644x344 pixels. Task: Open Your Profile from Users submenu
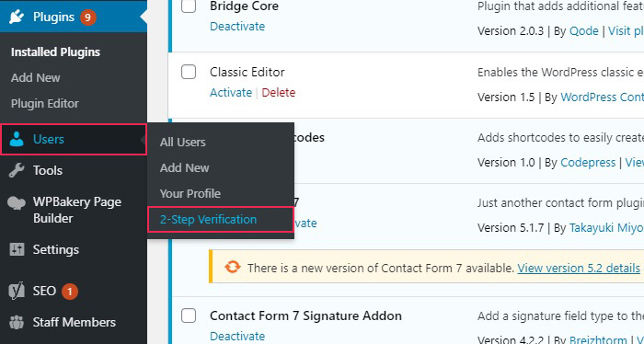(190, 193)
